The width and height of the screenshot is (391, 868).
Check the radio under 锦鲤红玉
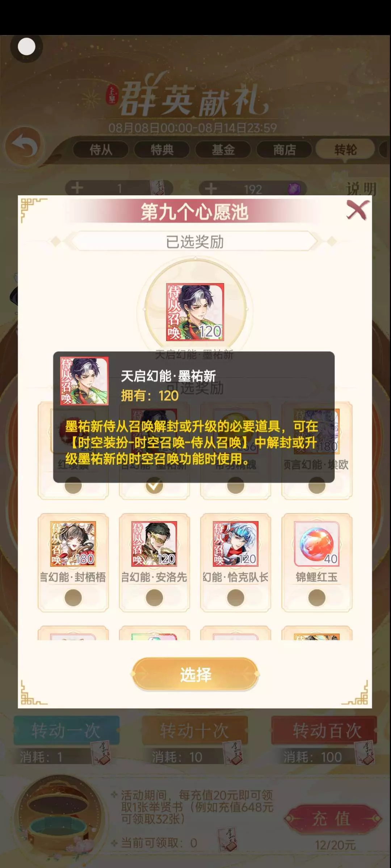[317, 597]
